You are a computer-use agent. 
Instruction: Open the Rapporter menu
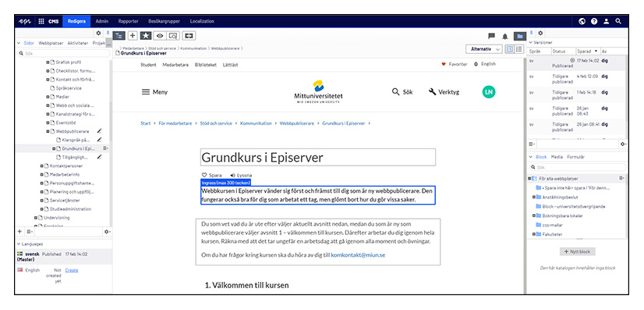[x=128, y=21]
